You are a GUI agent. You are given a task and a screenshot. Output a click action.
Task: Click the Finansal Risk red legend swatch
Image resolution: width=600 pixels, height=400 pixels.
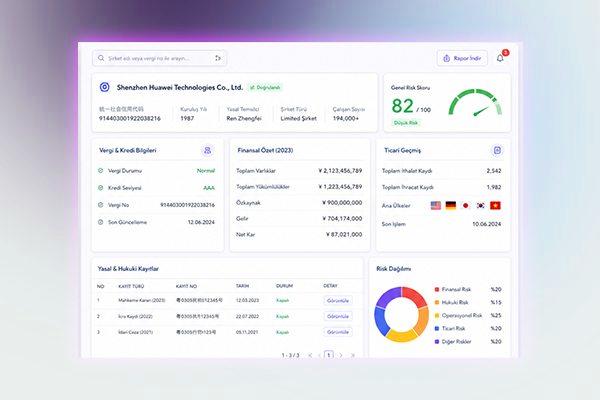pos(437,289)
